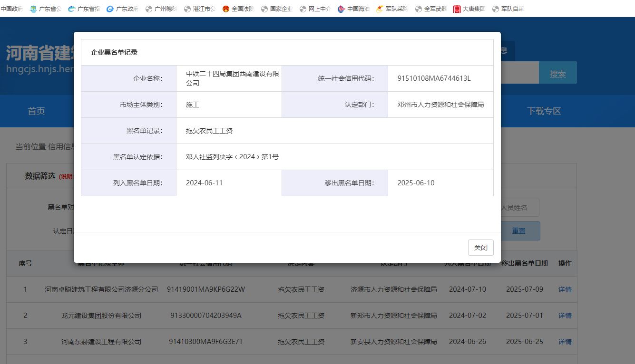This screenshot has width=635, height=364.
Task: Open the 军队自采 bookmark
Action: pyautogui.click(x=508, y=9)
